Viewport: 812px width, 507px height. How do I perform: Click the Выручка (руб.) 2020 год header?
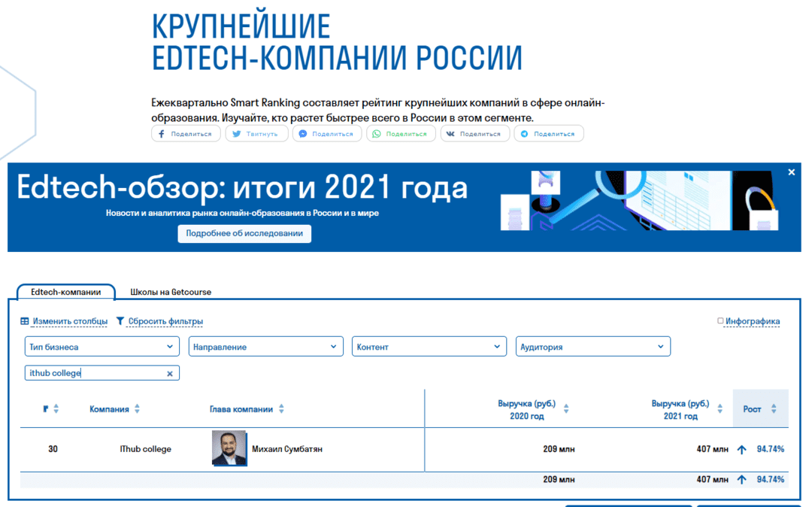point(526,410)
